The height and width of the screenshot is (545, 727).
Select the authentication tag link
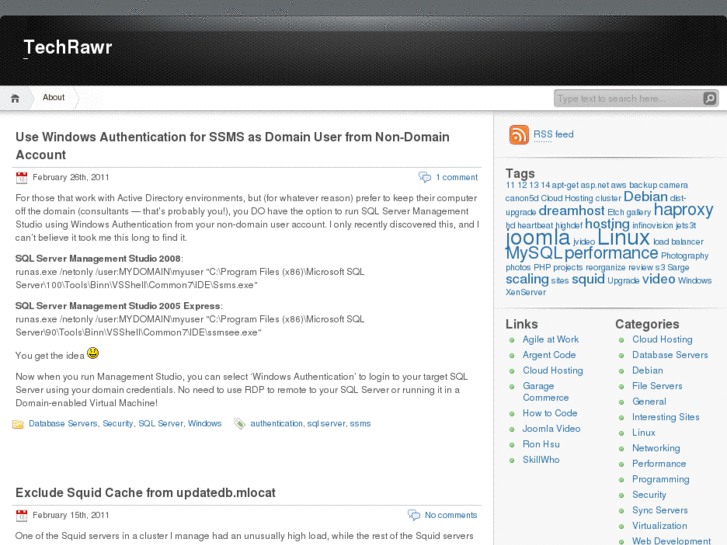[276, 423]
